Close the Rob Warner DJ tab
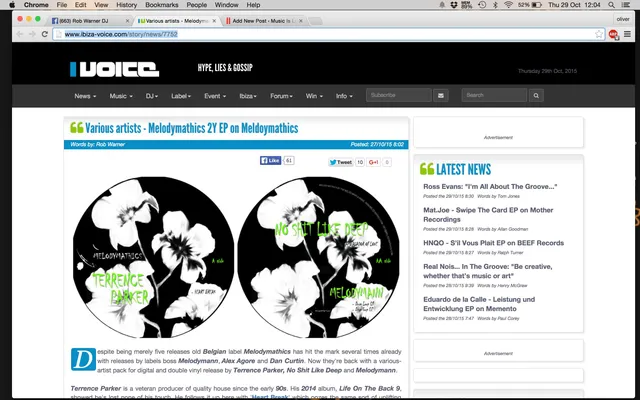Screen dimensions: 640x400 [127, 21]
